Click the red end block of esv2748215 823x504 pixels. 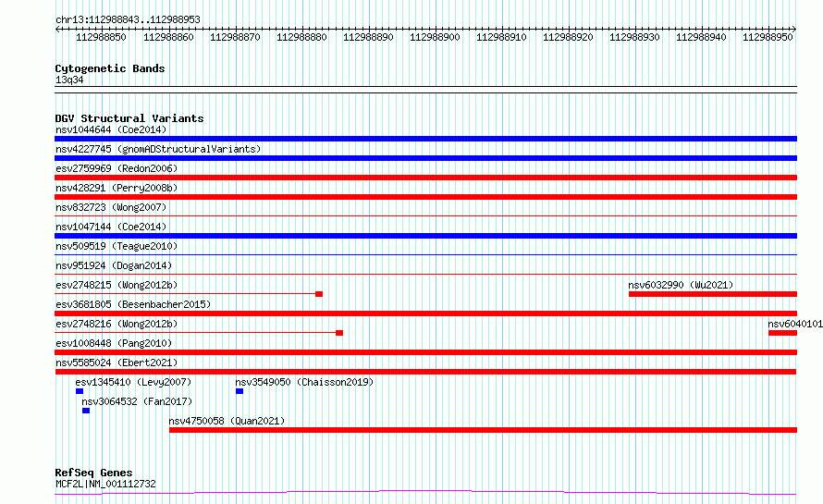[319, 294]
